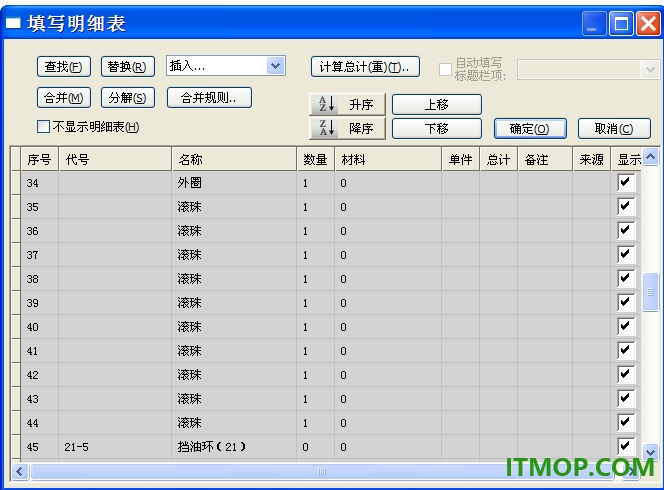
Task: Maximize the 填写明细表 window
Action: [x=621, y=23]
